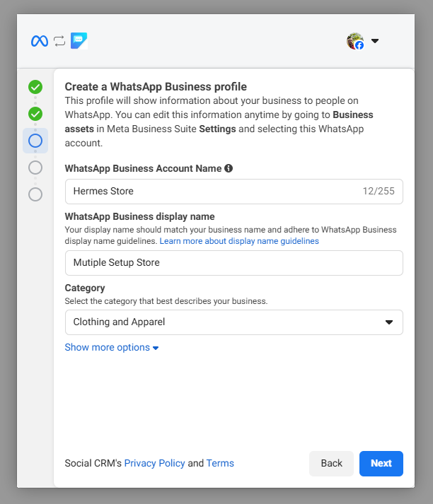
Task: Open the Clothing and Apparel category dropdown
Action: coord(233,322)
